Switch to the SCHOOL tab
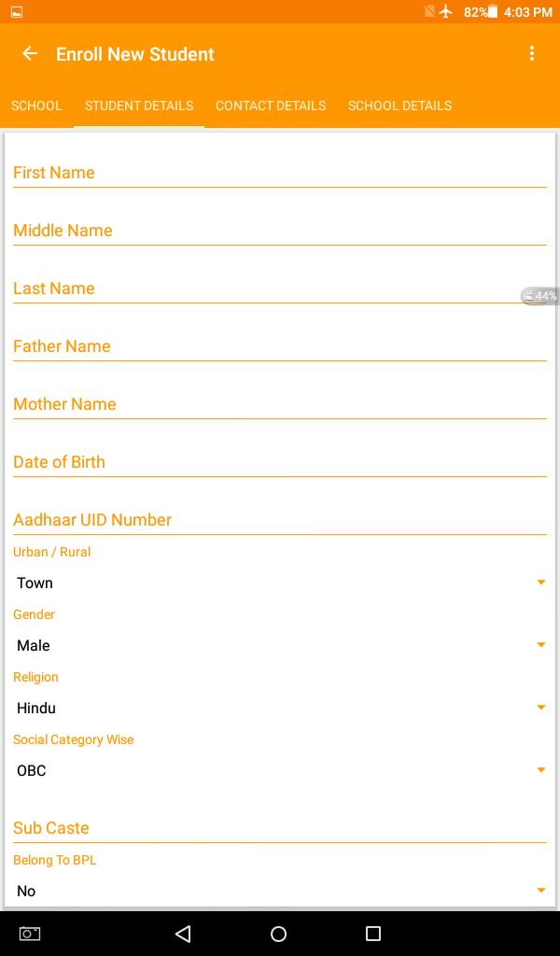Image resolution: width=560 pixels, height=956 pixels. click(x=36, y=105)
